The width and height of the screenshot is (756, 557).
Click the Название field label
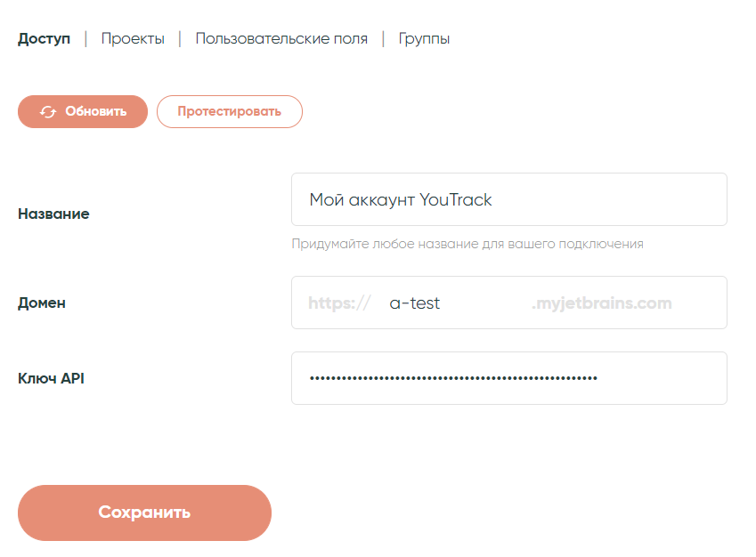pyautogui.click(x=53, y=214)
